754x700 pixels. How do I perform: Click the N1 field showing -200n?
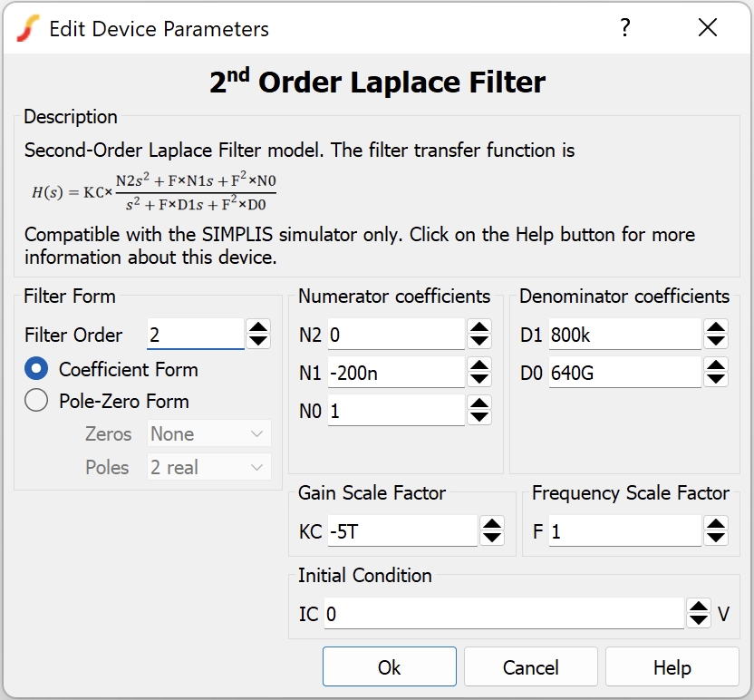[x=396, y=373]
